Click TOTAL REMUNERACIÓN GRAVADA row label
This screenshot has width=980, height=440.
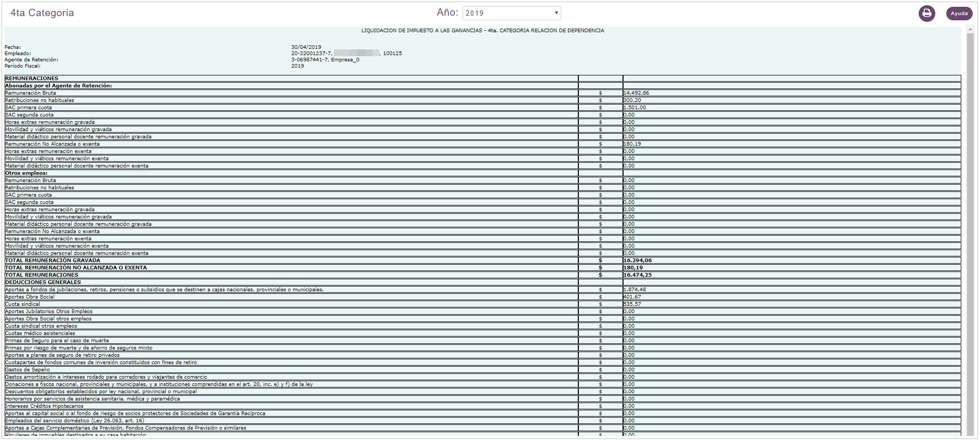coord(52,261)
